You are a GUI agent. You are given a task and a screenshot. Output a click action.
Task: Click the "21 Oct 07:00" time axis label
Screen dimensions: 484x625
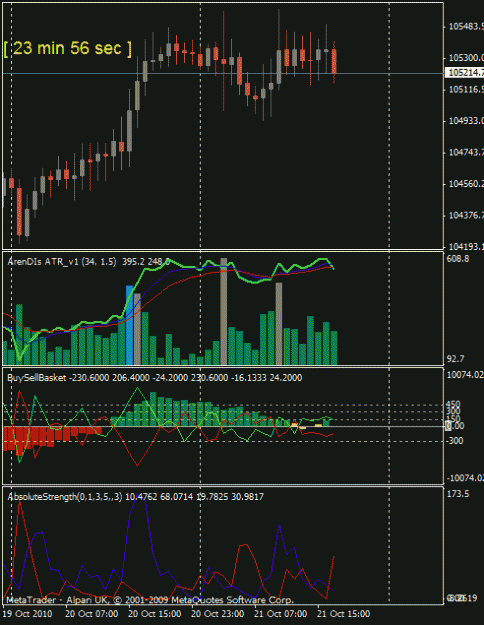pos(281,613)
